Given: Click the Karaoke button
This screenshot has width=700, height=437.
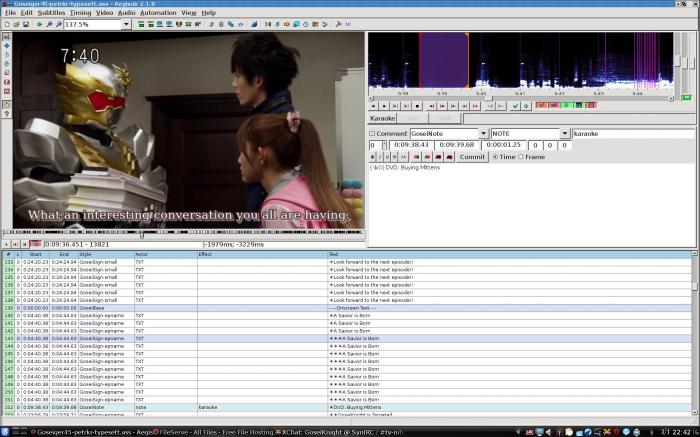Looking at the screenshot, I should pyautogui.click(x=383, y=118).
